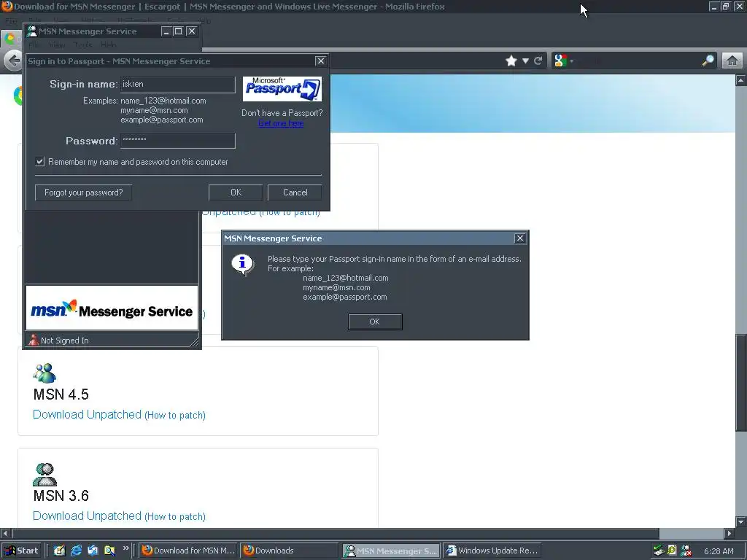
Task: Open How to patch link for MSN 3.6
Action: pos(175,517)
